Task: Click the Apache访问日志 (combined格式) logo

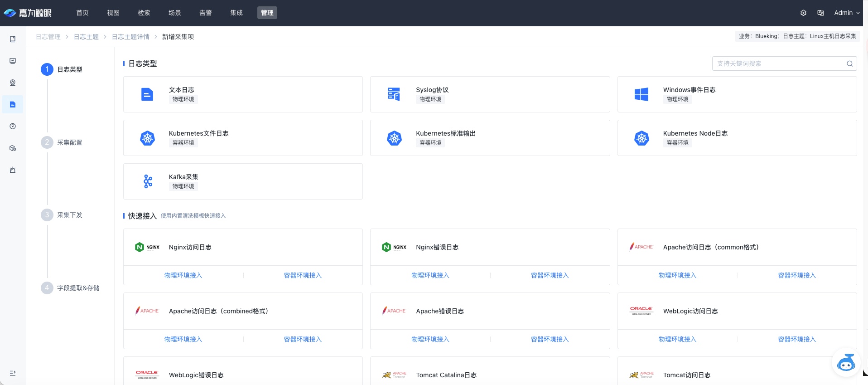Action: pos(147,311)
